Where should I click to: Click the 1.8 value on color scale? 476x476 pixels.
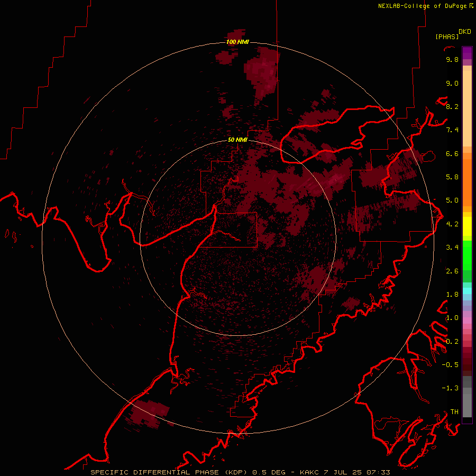click(452, 295)
